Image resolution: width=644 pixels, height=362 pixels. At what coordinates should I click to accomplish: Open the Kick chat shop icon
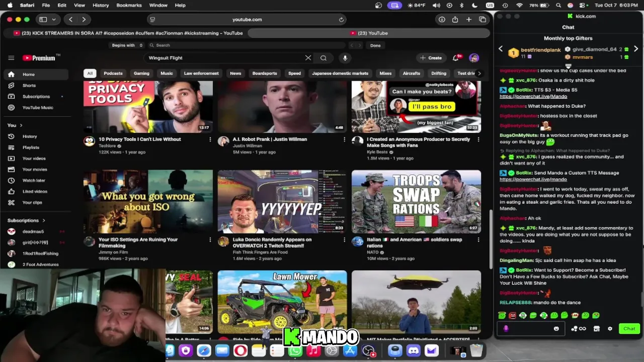click(x=596, y=329)
